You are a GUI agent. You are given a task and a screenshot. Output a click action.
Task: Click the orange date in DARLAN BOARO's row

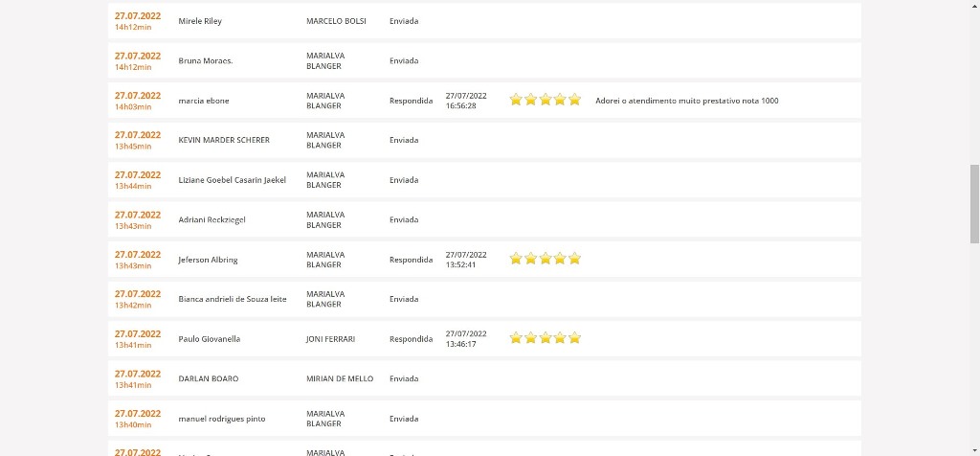tap(138, 375)
